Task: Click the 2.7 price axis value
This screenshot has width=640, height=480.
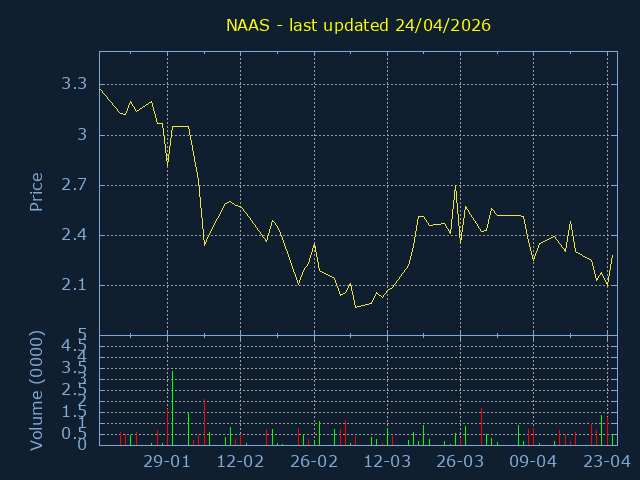Action: pyautogui.click(x=75, y=185)
